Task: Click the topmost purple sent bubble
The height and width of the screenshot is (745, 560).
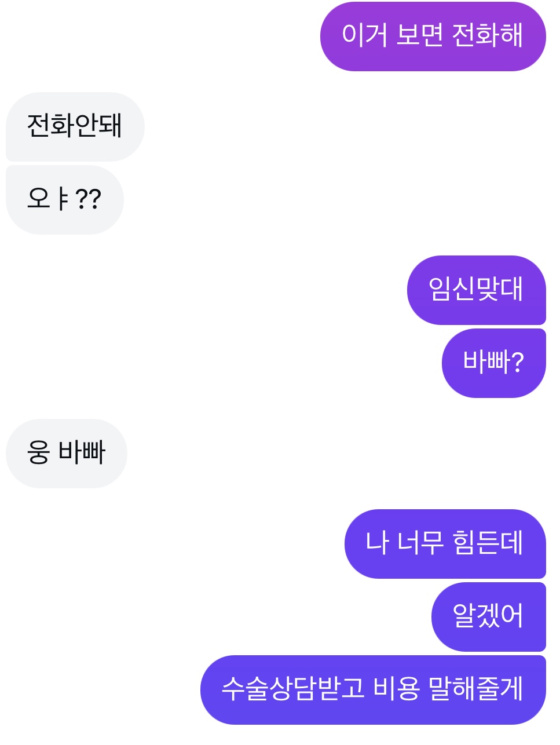Action: pyautogui.click(x=433, y=36)
